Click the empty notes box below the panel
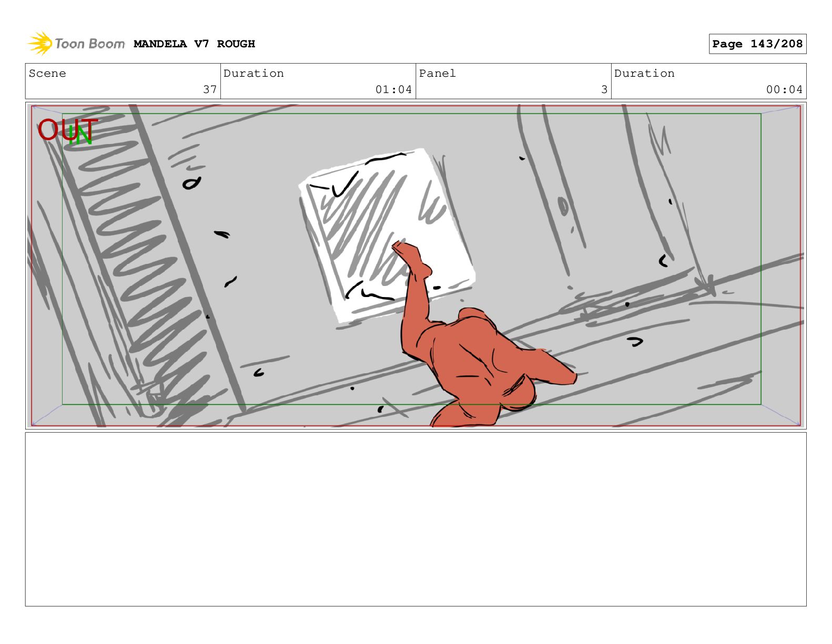 click(415, 519)
